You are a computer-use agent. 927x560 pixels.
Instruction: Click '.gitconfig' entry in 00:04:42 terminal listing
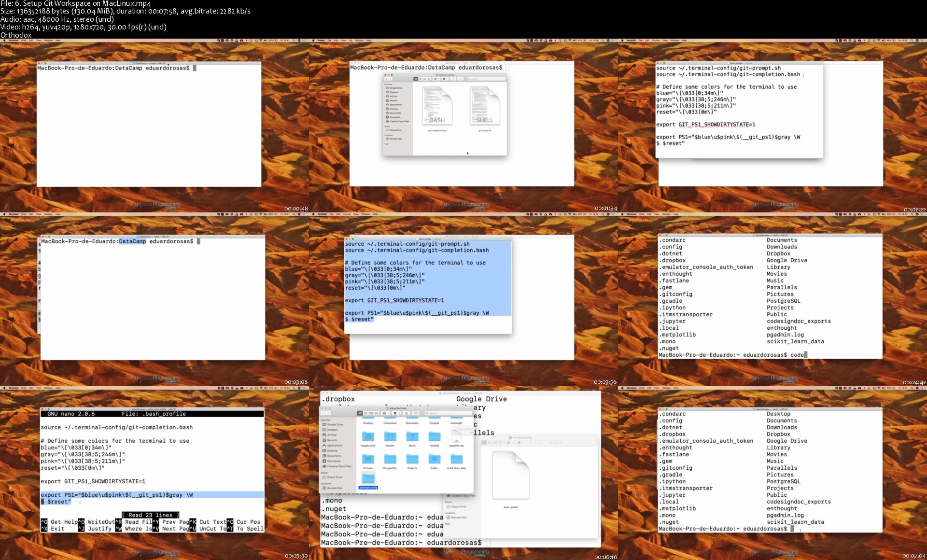675,294
